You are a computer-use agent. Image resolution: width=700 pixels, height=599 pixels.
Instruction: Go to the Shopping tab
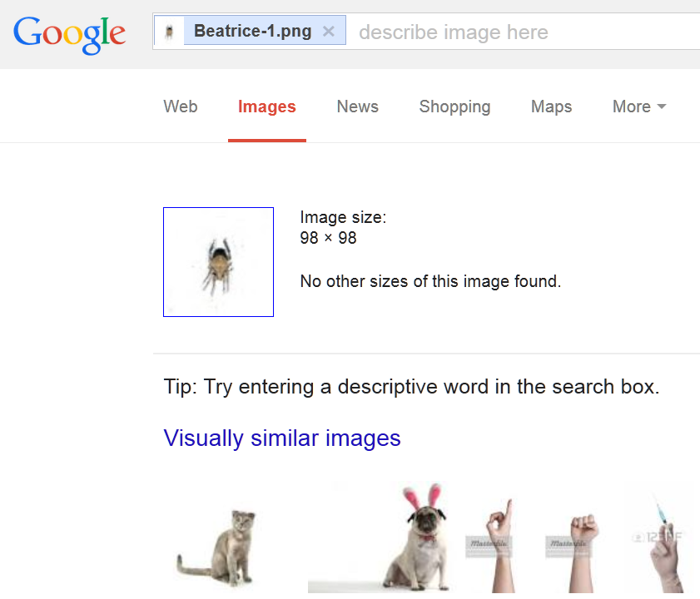(x=454, y=106)
